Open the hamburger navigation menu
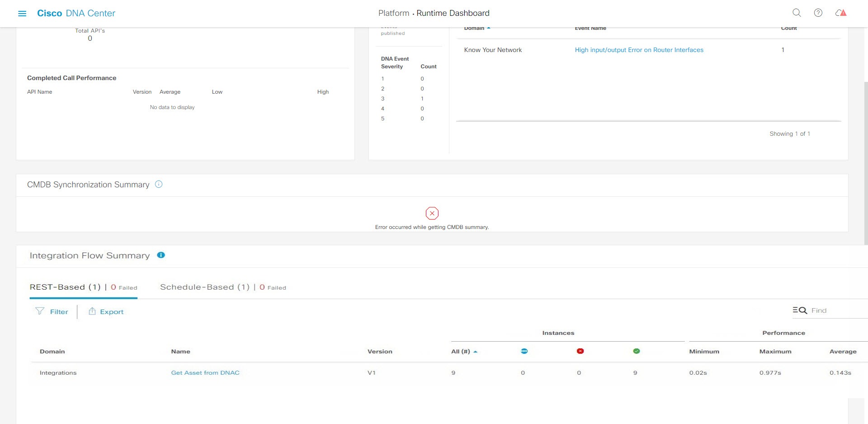 tap(22, 13)
